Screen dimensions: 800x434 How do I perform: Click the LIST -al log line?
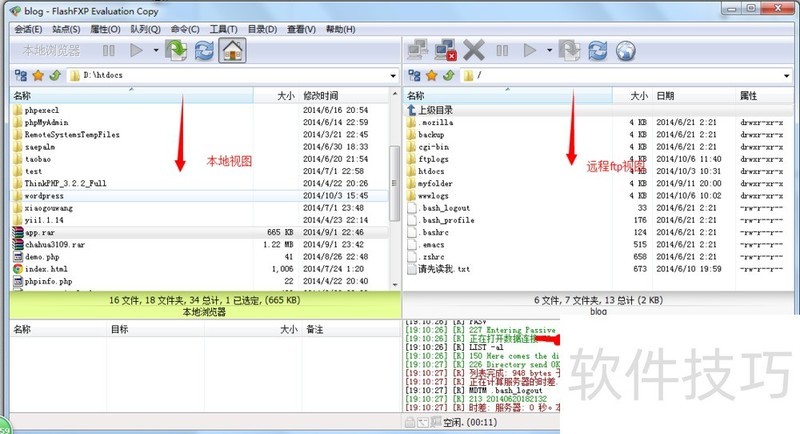[x=486, y=347]
